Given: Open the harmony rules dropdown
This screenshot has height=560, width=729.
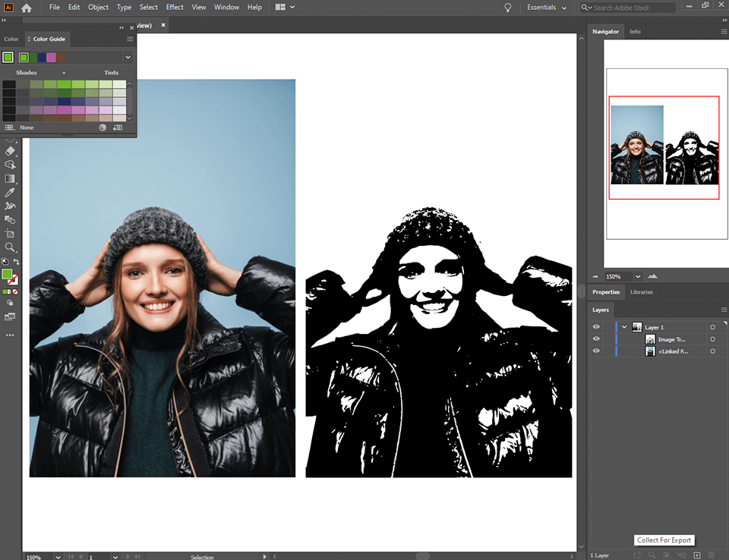Looking at the screenshot, I should (128, 57).
